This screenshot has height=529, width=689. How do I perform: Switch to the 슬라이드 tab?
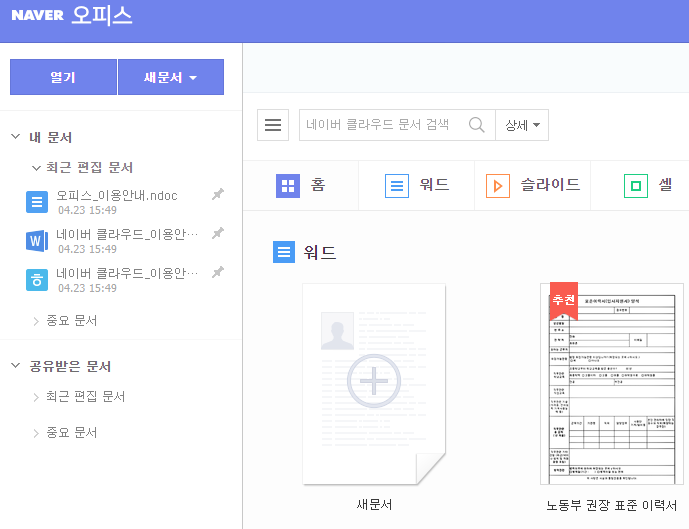533,185
